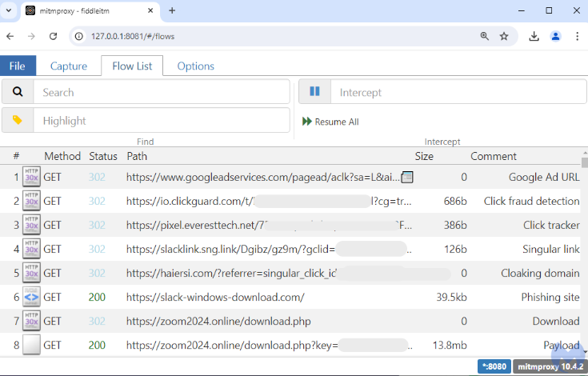588x376 pixels.
Task: Click the 'Cloaking domain' comment
Action: point(540,273)
